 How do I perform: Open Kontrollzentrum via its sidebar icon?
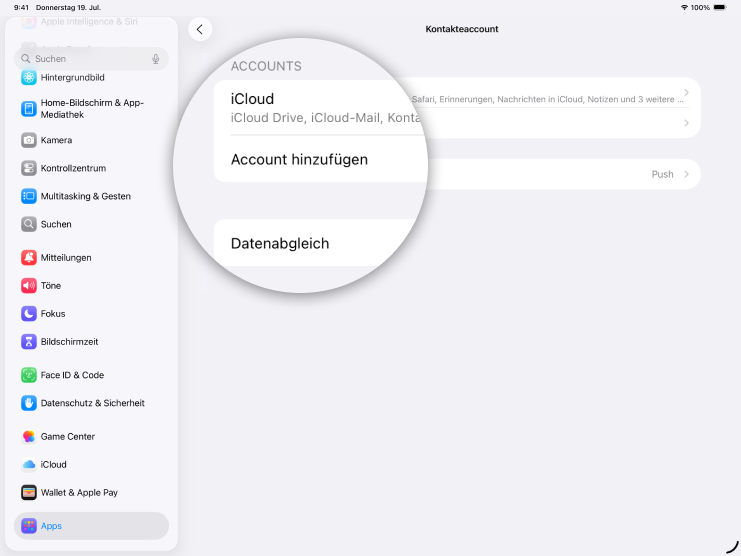pyautogui.click(x=29, y=168)
